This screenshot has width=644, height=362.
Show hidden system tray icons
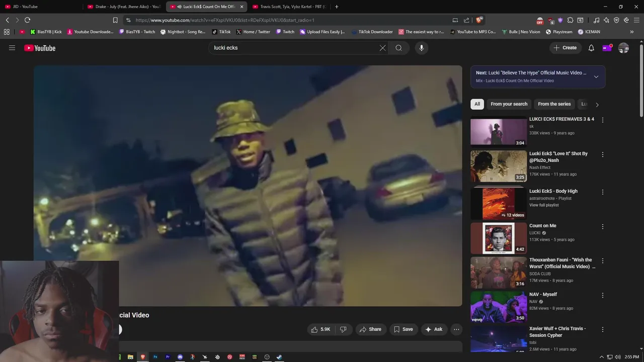tap(602, 357)
